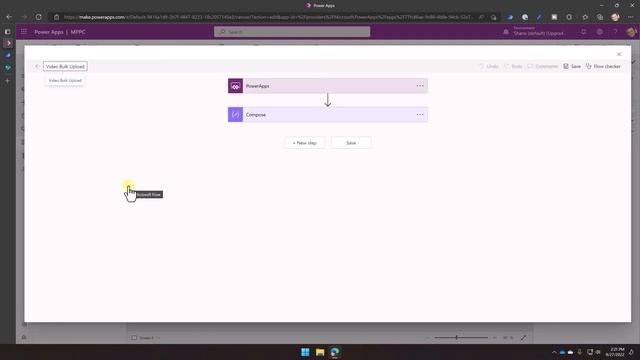Close the flow editor dialog
The width and height of the screenshot is (640, 360).
619,54
